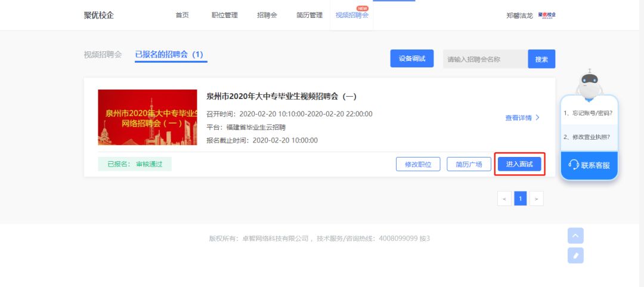The height and width of the screenshot is (287, 644).
Task: Go to the next page arrow
Action: [x=537, y=199]
